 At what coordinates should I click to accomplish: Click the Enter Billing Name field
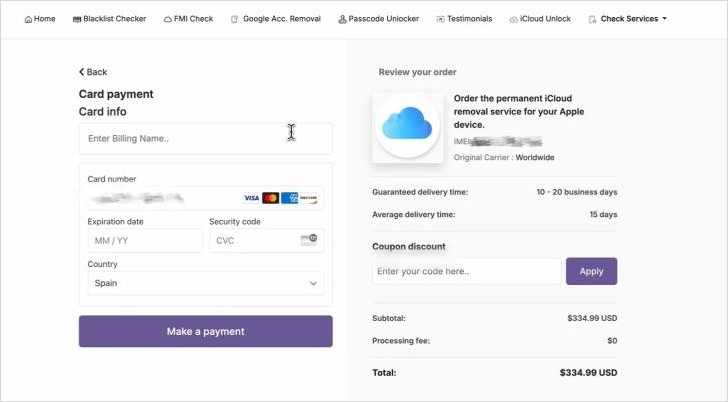205,139
